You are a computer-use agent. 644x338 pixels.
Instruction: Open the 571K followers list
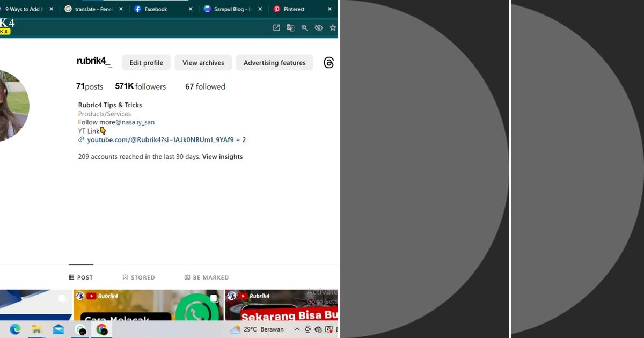click(x=141, y=86)
